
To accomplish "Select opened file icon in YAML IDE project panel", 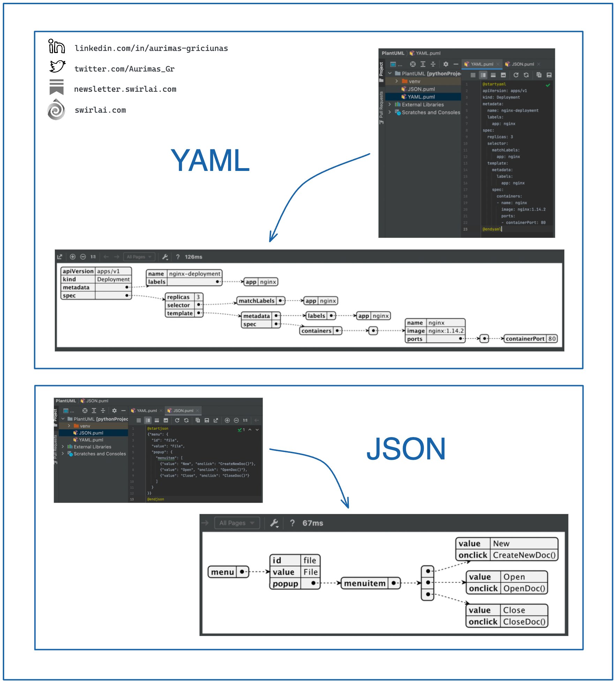I will [413, 64].
